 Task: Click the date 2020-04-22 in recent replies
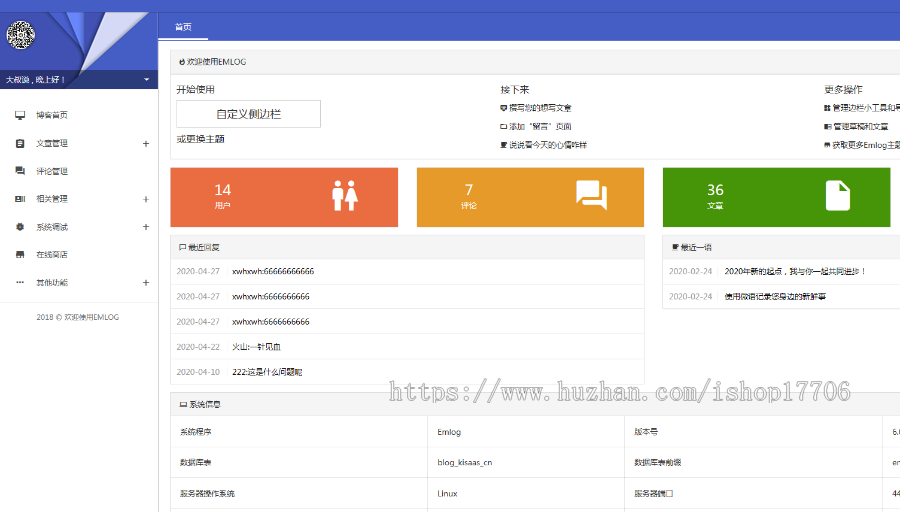[x=198, y=347]
